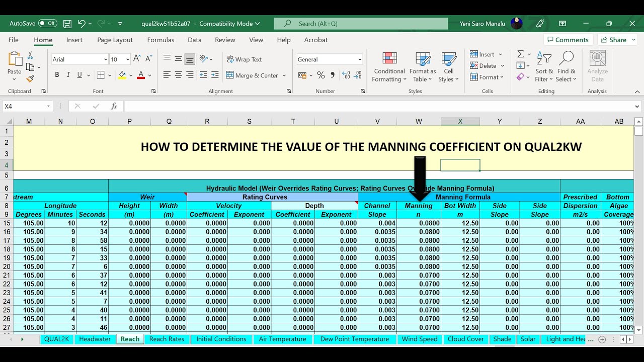Toggle Bold formatting
Image resolution: width=644 pixels, height=362 pixels.
coord(57,75)
